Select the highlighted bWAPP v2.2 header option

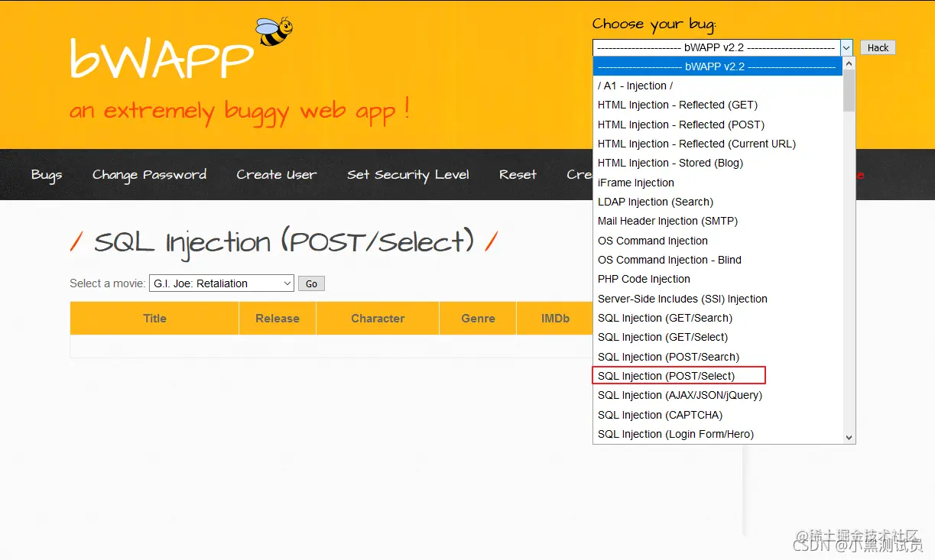(x=718, y=66)
